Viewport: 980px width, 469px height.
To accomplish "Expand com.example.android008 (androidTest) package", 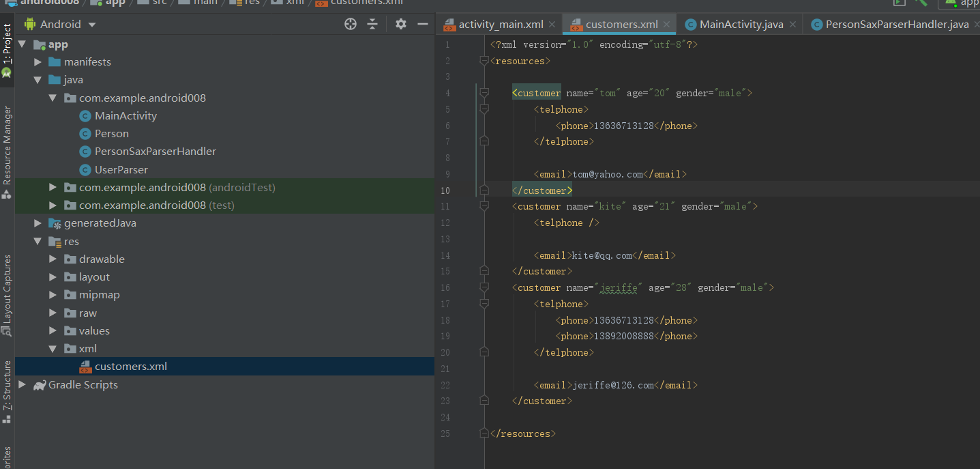I will (53, 187).
